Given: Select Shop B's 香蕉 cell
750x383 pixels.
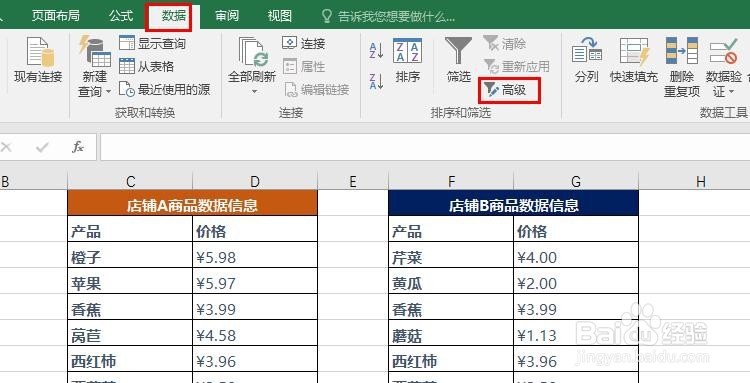Looking at the screenshot, I should (451, 307).
